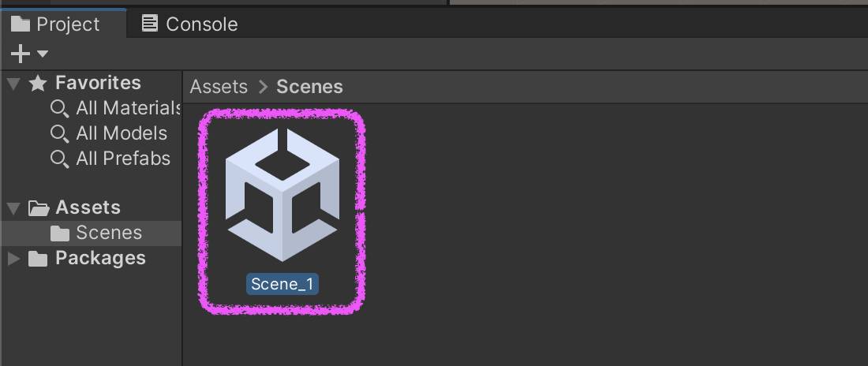Click the search icon beside All Models
868x366 pixels.
[x=59, y=133]
